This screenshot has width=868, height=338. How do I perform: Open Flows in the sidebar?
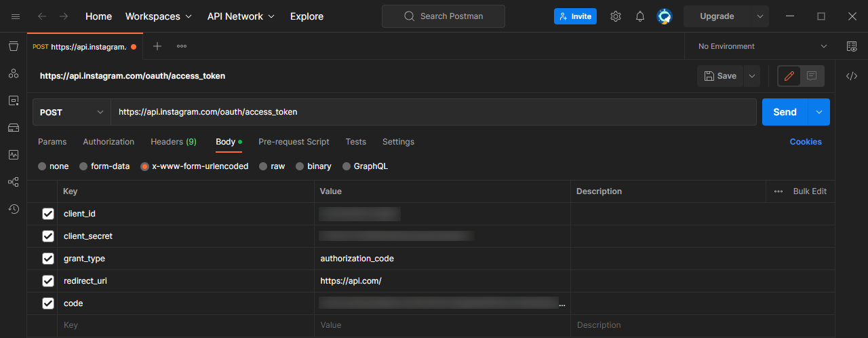pos(14,182)
